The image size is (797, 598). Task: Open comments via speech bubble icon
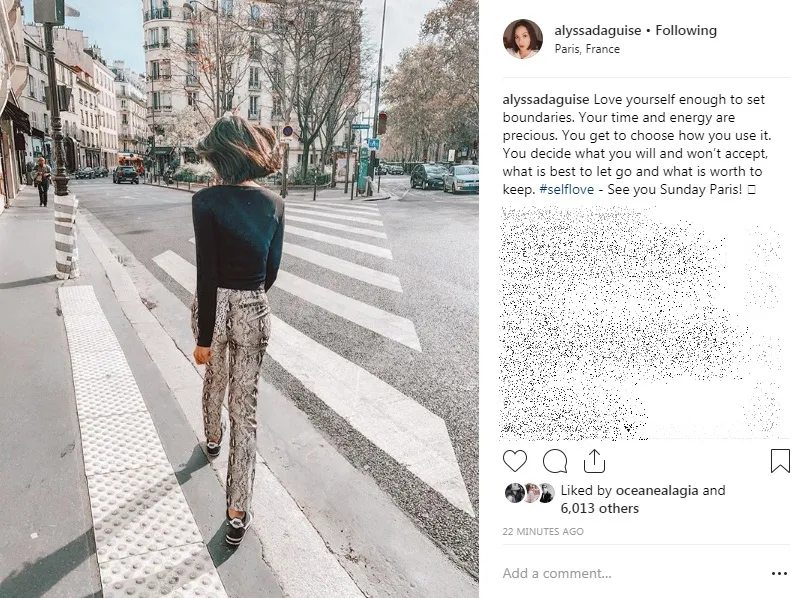click(555, 461)
